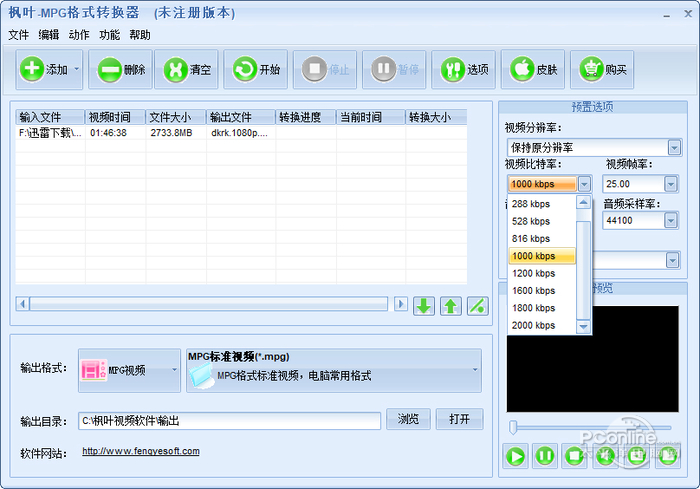Click the bitrate list scroll-up arrow

point(583,202)
